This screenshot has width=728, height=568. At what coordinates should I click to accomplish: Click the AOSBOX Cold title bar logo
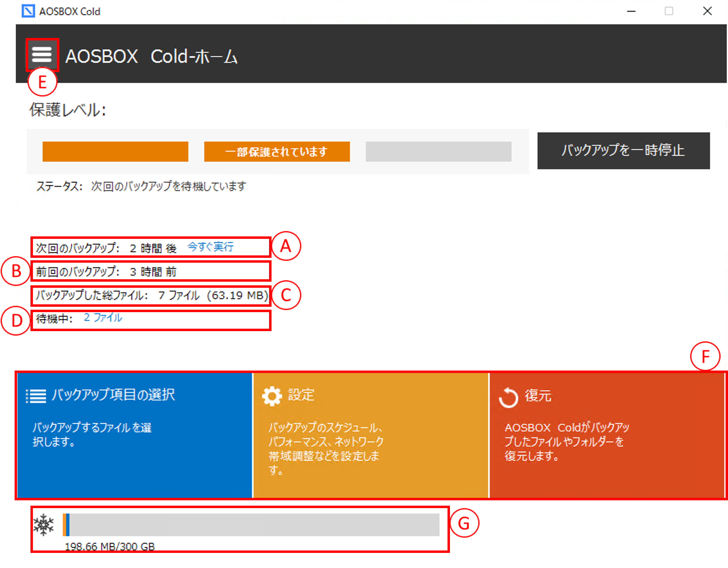(28, 11)
